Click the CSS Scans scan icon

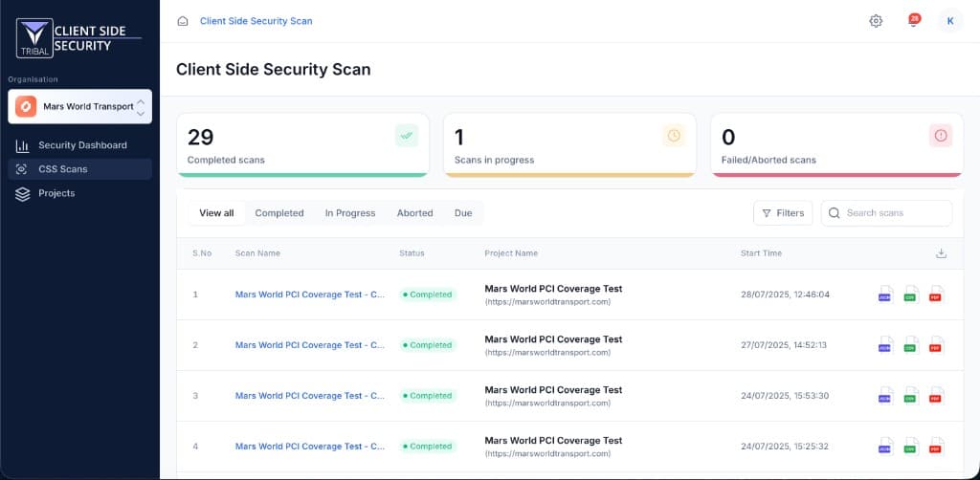click(x=22, y=169)
